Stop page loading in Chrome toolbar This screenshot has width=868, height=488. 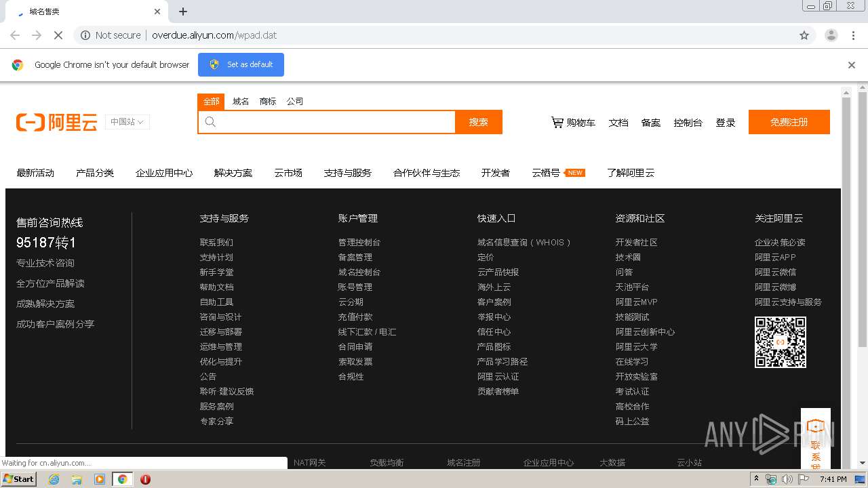pyautogui.click(x=58, y=35)
